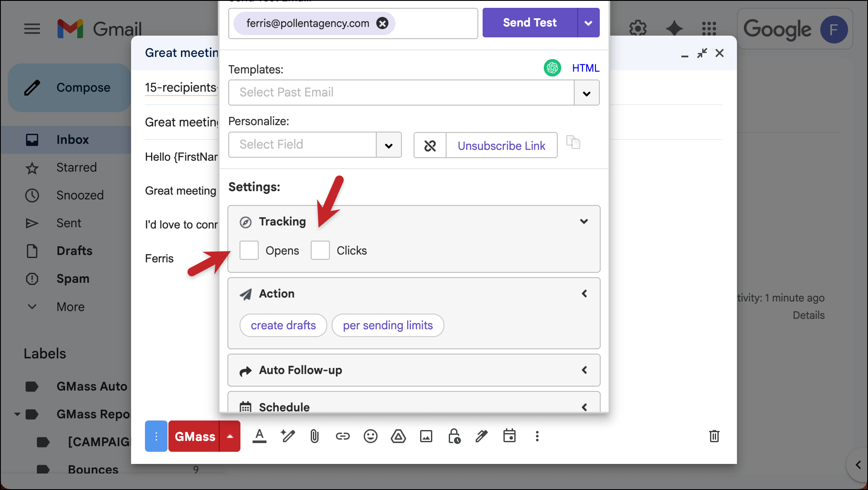868x490 pixels.
Task: Discard draft with trash icon
Action: [x=714, y=436]
